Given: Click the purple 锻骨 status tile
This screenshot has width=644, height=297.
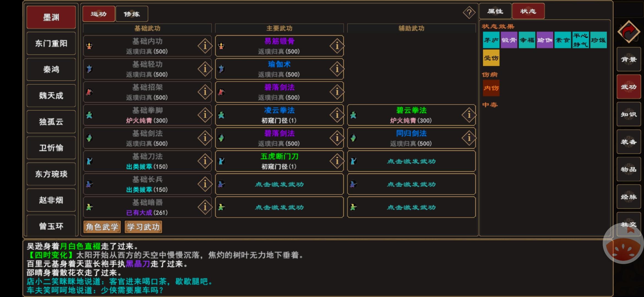Looking at the screenshot, I should point(509,40).
